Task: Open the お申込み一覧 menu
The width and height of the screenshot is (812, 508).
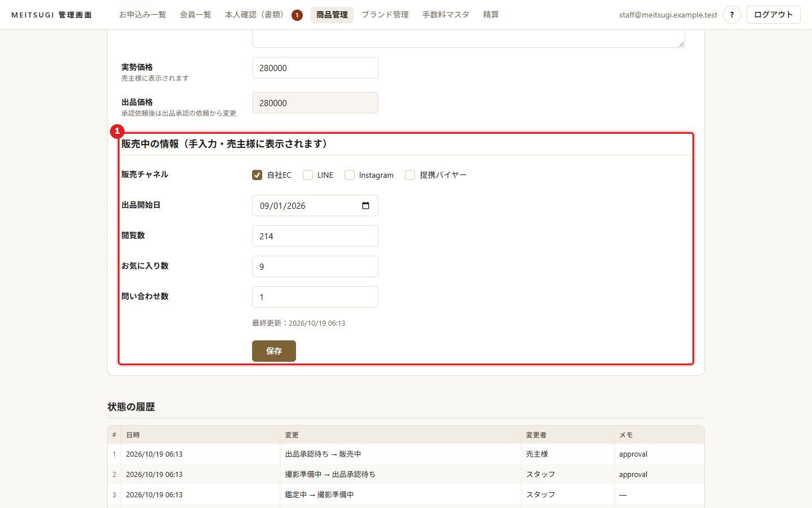Action: (x=143, y=15)
